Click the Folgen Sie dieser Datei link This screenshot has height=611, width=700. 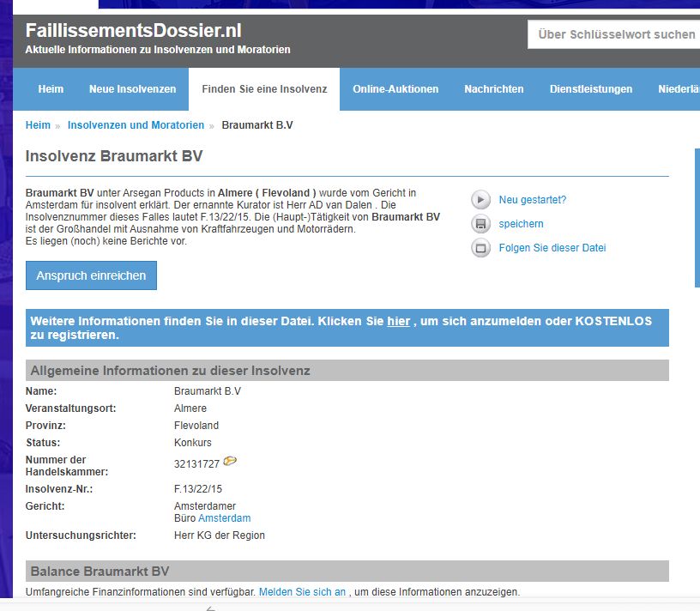coord(552,248)
